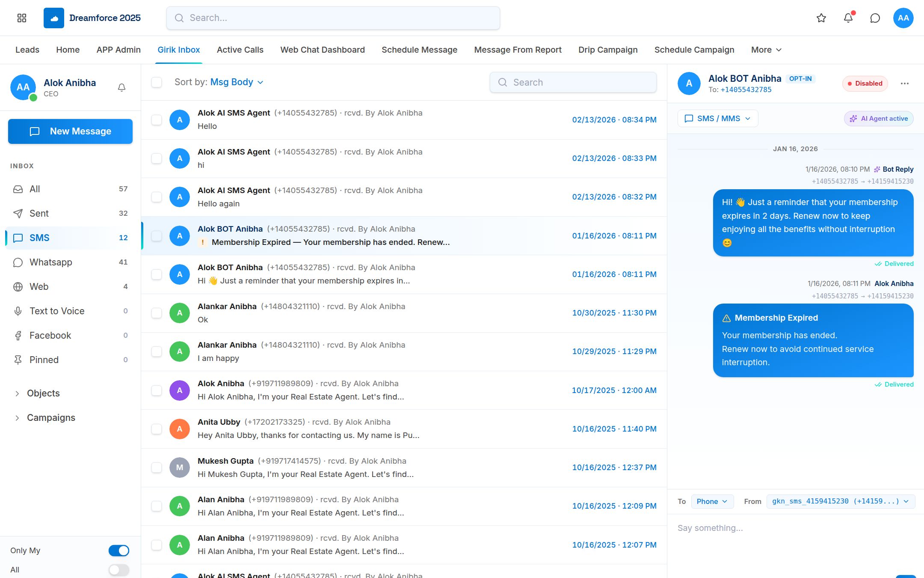Select the Web inbox channel
The width and height of the screenshot is (924, 578).
(70, 286)
